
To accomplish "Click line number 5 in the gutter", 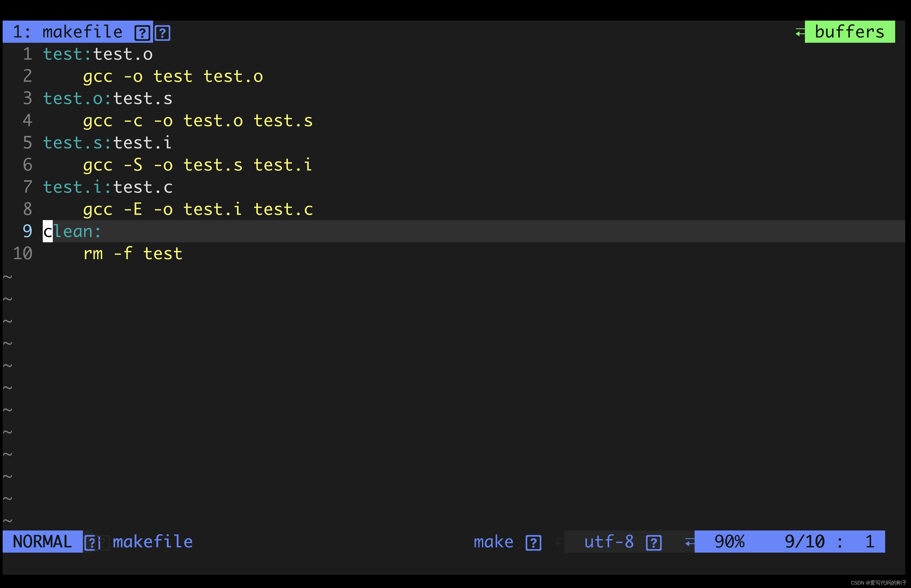I will [x=27, y=143].
